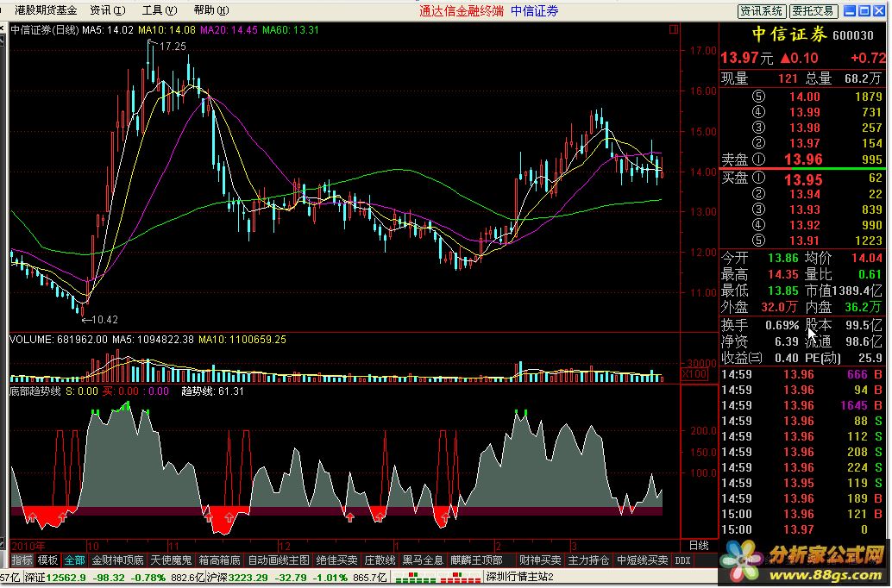The width and height of the screenshot is (892, 588).
Task: Switch to 财神买卖 indicator
Action: [540, 560]
